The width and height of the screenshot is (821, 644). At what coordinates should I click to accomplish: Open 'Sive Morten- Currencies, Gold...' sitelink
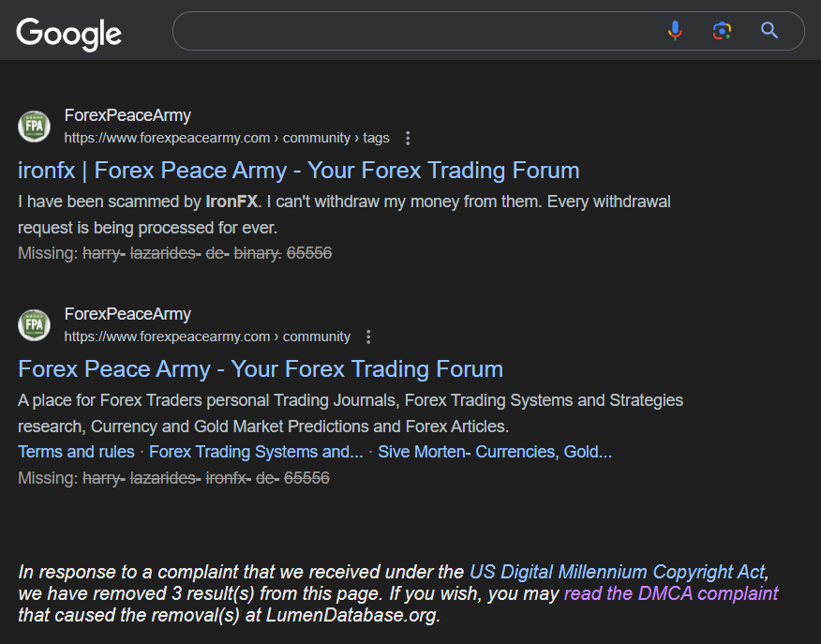coord(495,452)
